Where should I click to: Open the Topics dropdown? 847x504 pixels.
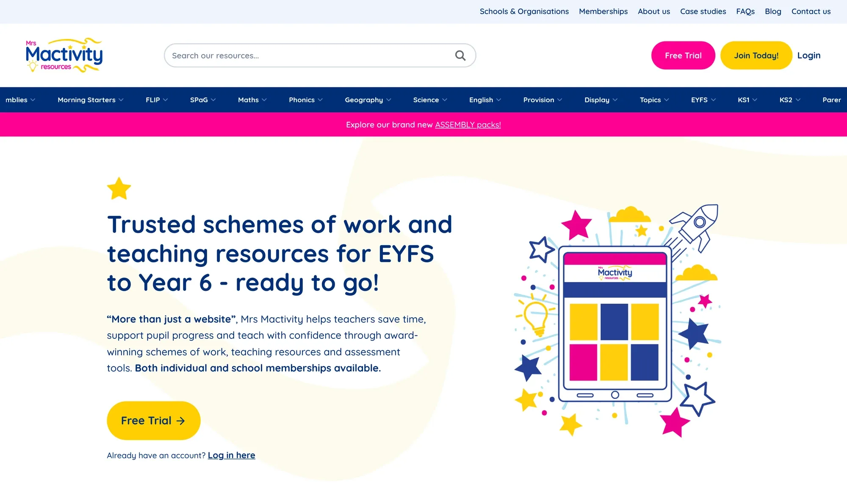pos(654,100)
